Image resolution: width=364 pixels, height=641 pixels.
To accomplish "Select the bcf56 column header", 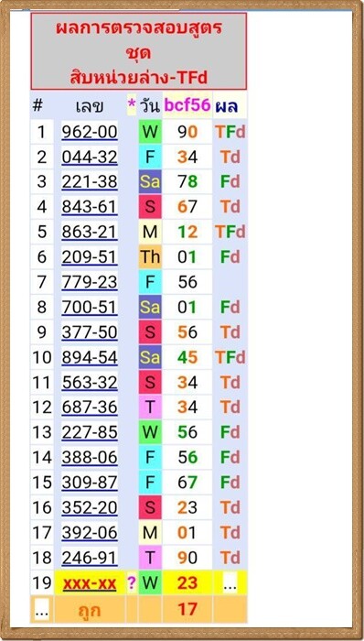I will click(x=187, y=105).
